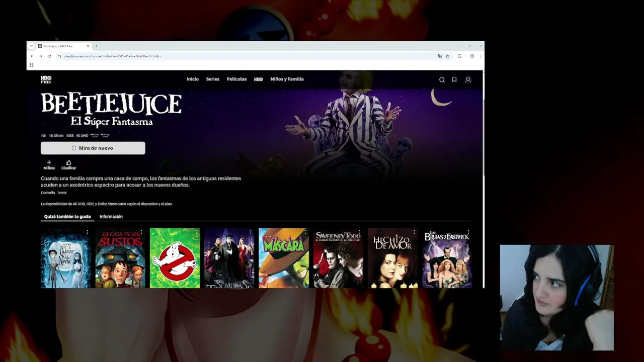This screenshot has height=362, width=644.
Task: Open options for Las Brujas de Eastwick
Action: pos(468,232)
